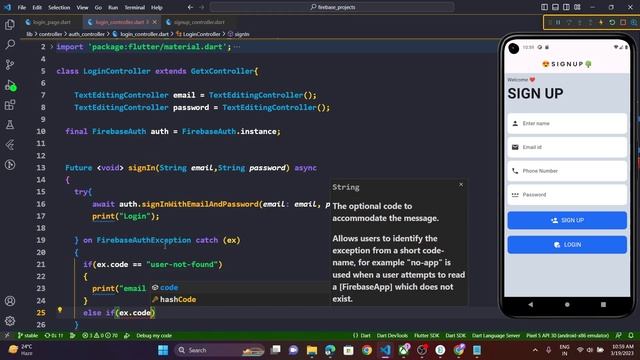The image size is (640, 360).
Task: Open the Windows Start button
Action: pyautogui.click(x=163, y=350)
